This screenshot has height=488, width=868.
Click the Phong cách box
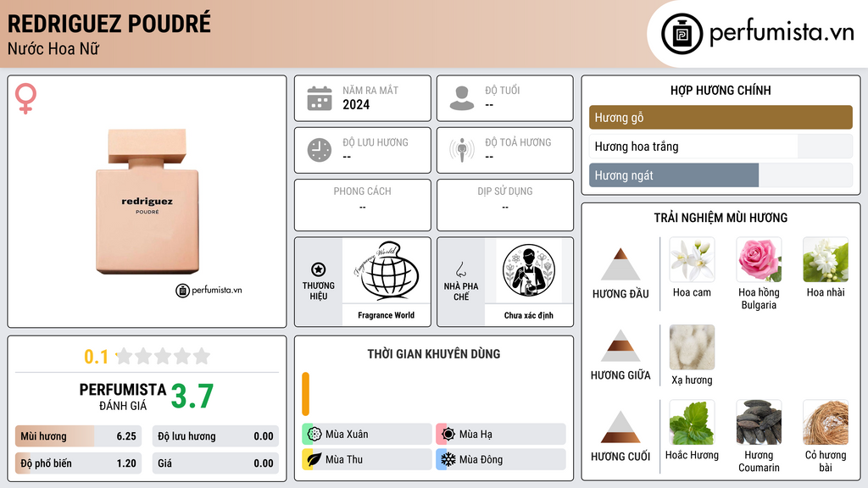point(363,205)
